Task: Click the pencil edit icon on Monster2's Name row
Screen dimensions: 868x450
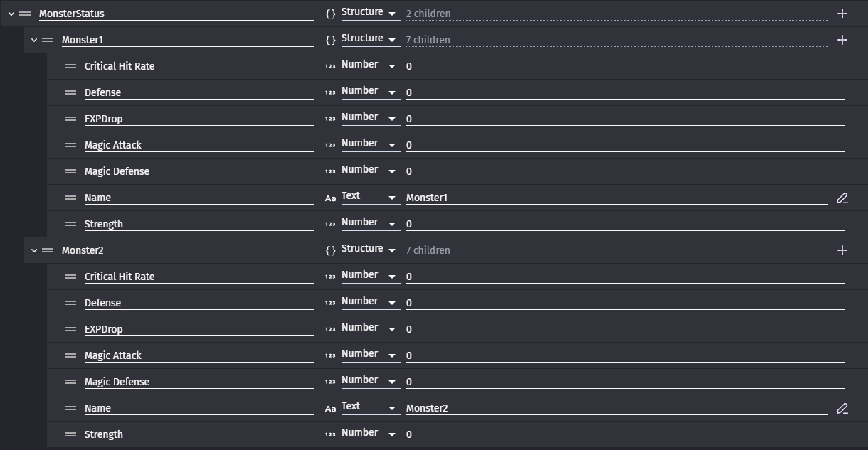Action: click(x=842, y=408)
